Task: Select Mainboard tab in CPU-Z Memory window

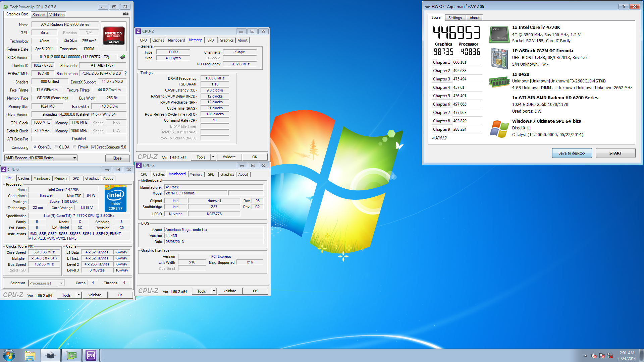Action: (x=176, y=40)
